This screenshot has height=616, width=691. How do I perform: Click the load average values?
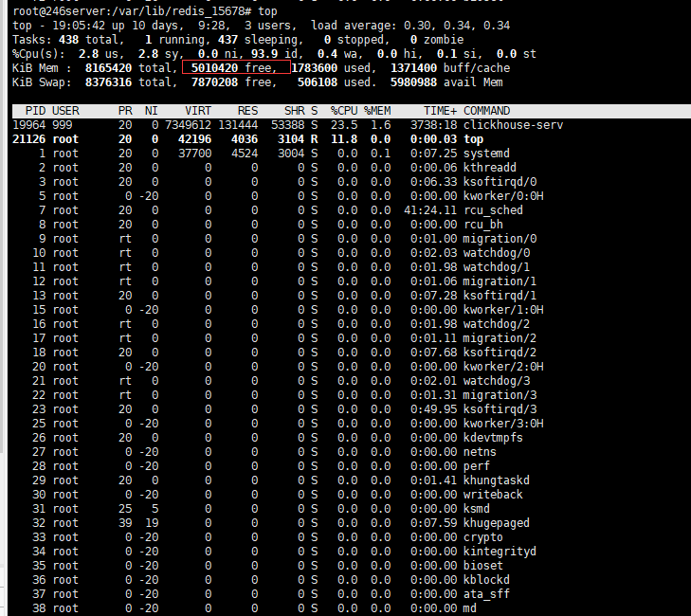tap(457, 26)
